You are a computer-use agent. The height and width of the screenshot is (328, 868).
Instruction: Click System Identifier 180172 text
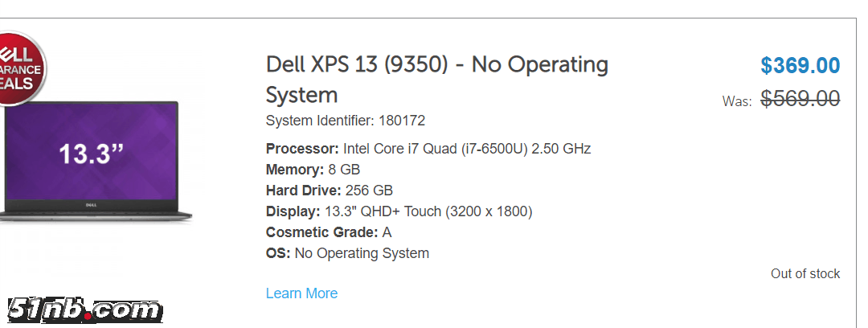(x=345, y=121)
